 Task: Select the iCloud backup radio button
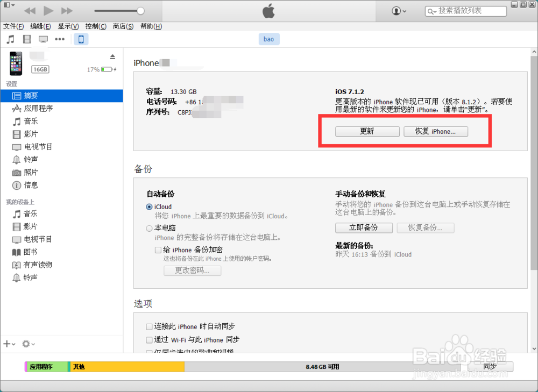(149, 207)
